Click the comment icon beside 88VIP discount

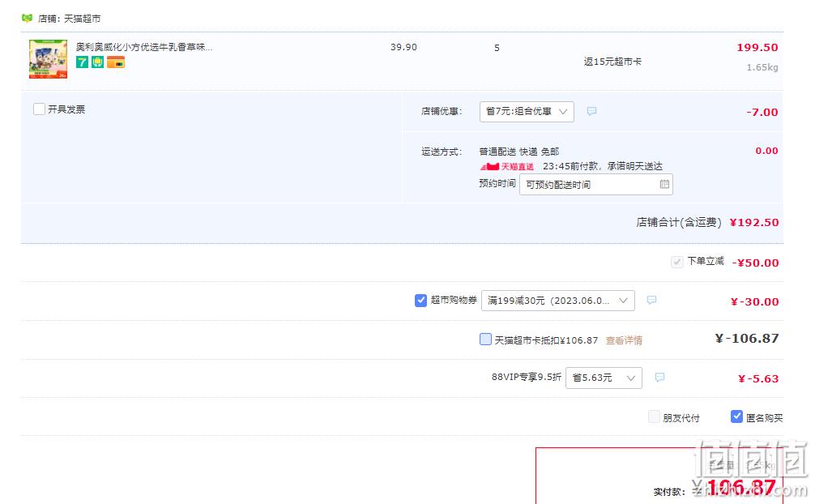pos(659,377)
